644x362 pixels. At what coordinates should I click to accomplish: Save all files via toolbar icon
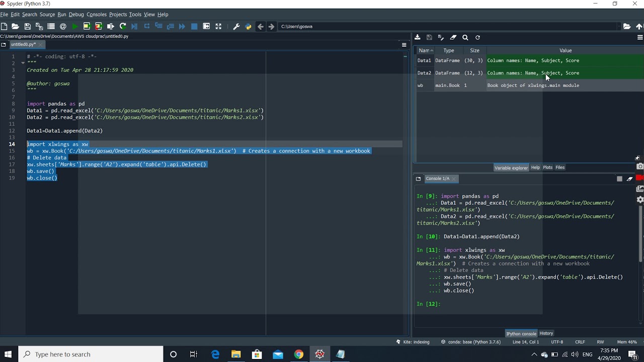(x=39, y=26)
